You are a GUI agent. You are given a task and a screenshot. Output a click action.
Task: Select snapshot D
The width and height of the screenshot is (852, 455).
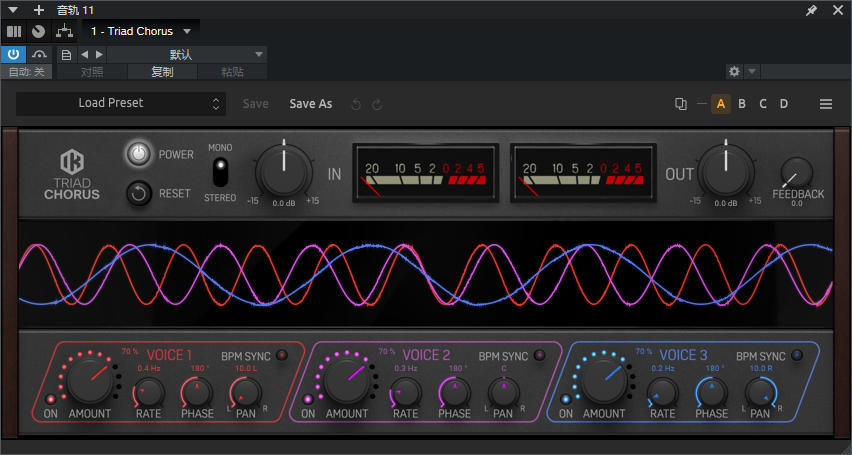click(784, 104)
